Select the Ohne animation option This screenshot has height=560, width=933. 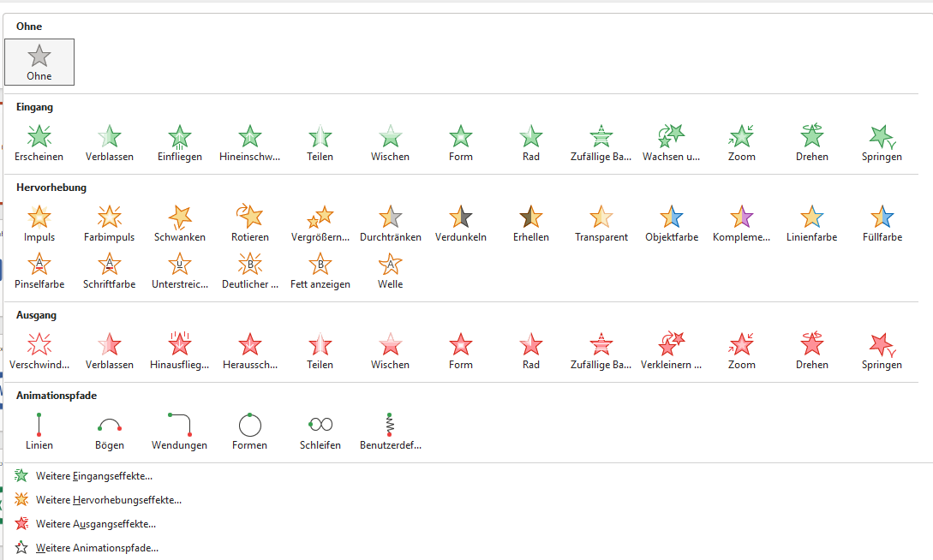39,63
